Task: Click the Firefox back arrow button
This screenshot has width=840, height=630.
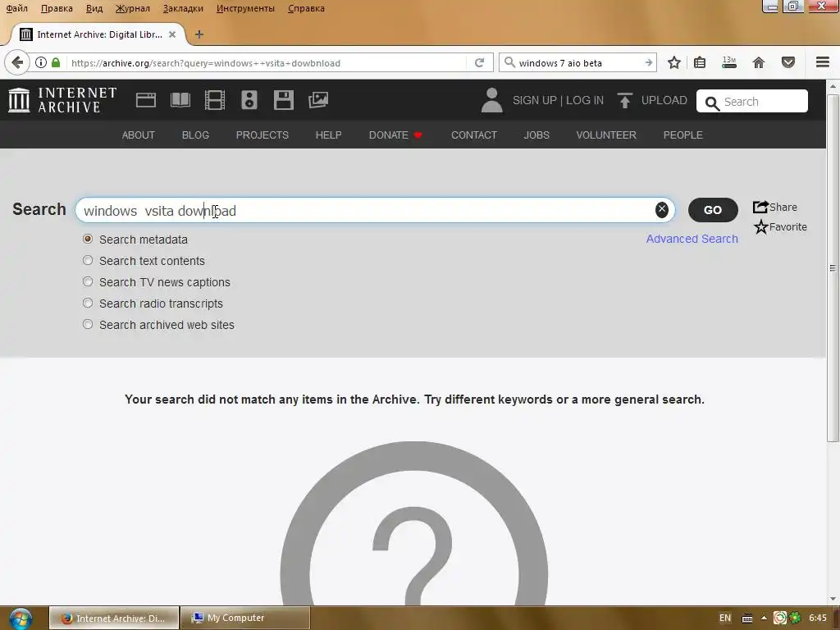Action: click(x=17, y=62)
